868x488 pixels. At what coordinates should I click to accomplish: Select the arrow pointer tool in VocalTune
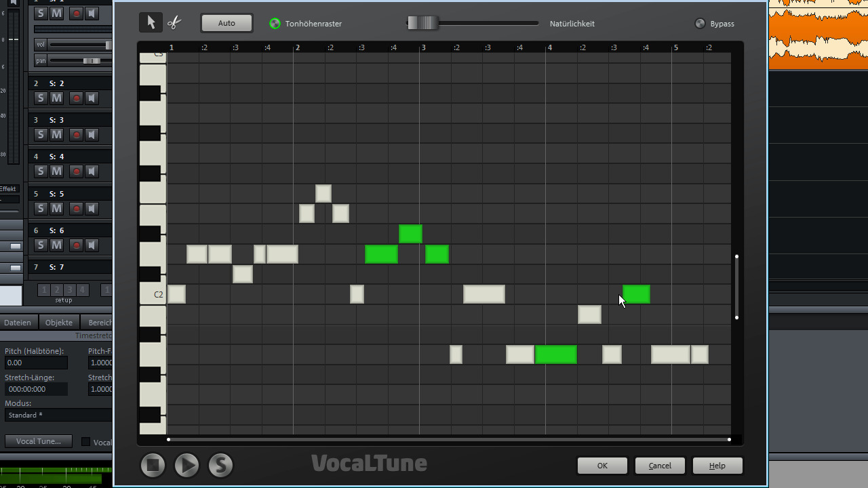tap(151, 22)
